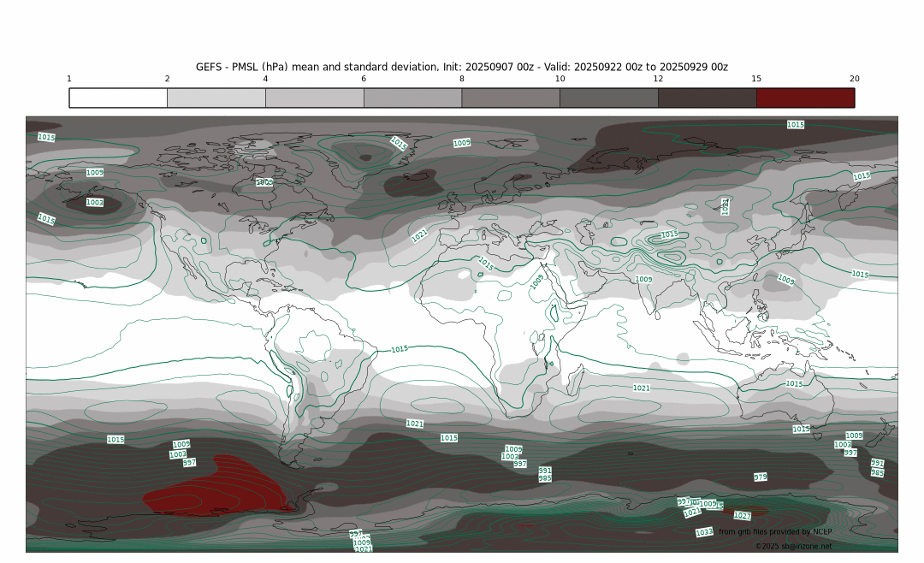Select the 1015 label in South Atlantic
Image resolution: width=924 pixels, height=563 pixels.
448,437
